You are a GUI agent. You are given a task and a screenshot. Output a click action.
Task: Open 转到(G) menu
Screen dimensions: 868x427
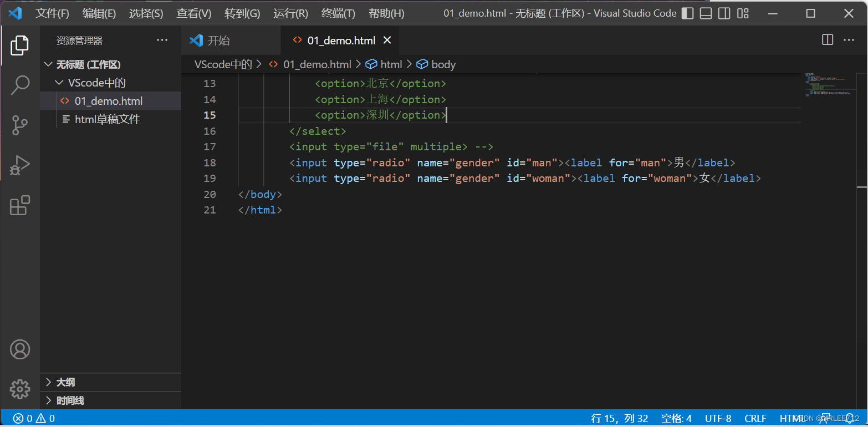coord(242,13)
